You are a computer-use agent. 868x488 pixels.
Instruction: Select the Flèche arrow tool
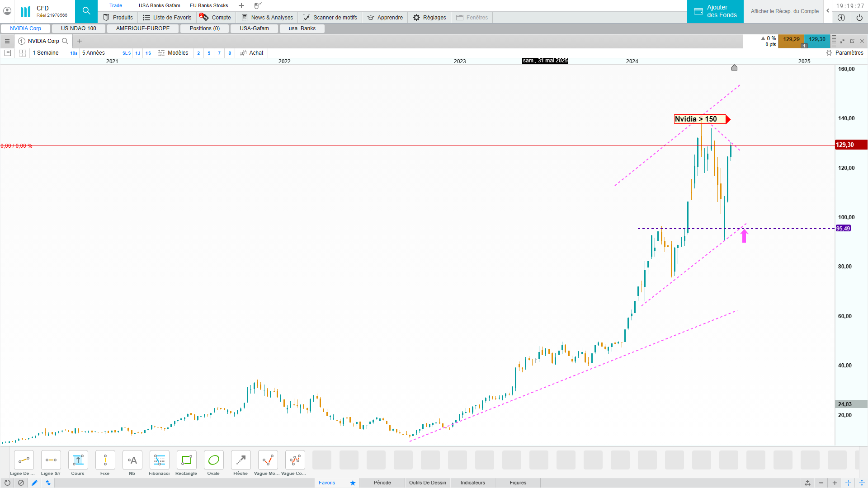point(241,460)
